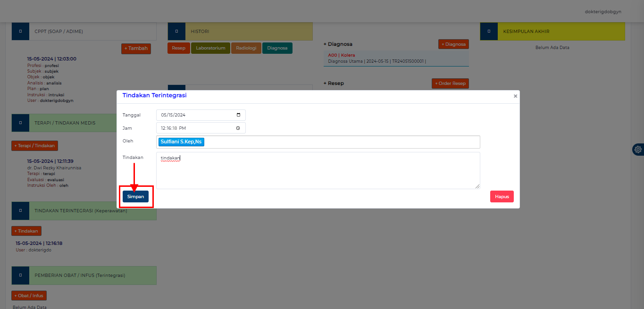Select the Sulfiani S.Kep,Ns chip in Oleh field
The image size is (644, 309).
(x=181, y=142)
